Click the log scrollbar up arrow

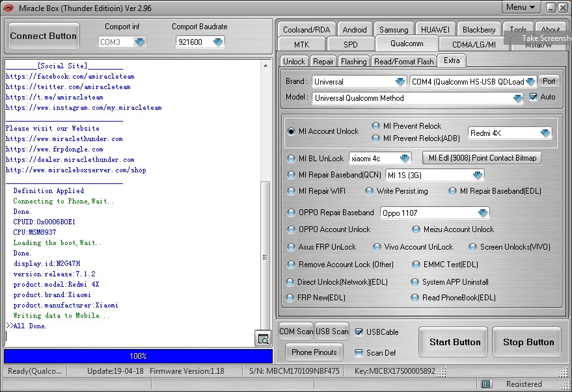coord(266,66)
